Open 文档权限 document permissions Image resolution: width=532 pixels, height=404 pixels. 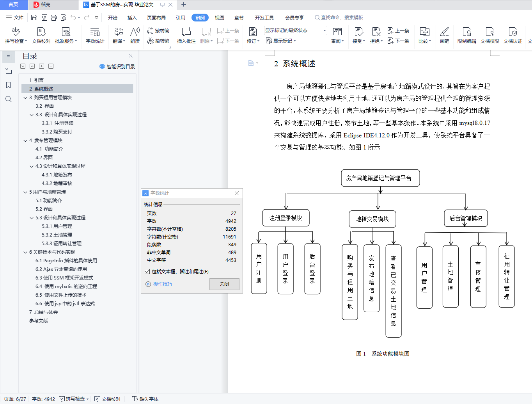tap(490, 35)
